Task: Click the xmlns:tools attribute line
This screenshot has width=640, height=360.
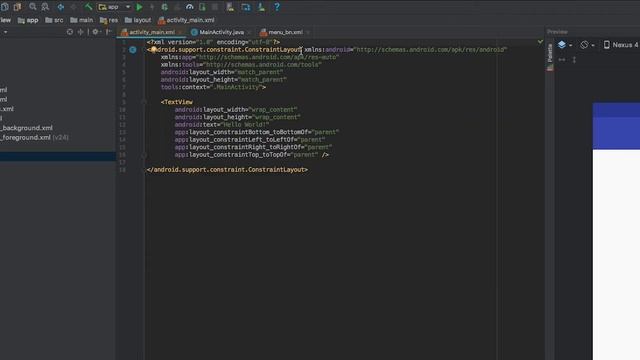Action: coord(241,65)
